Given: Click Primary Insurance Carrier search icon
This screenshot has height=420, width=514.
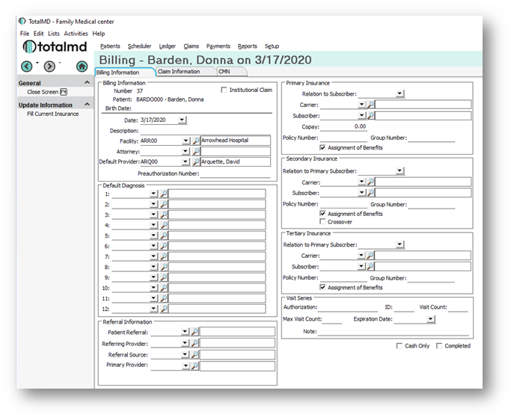Looking at the screenshot, I should pos(370,105).
